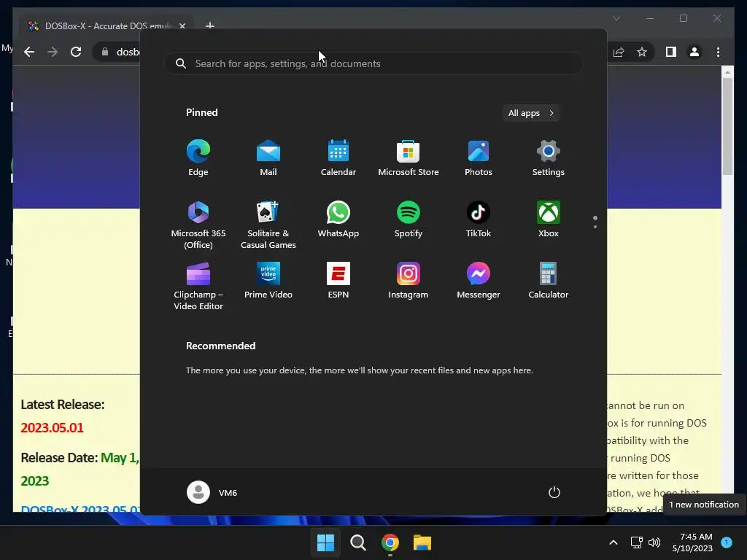Launch Instagram
Viewport: 747px width, 560px height.
point(409,281)
